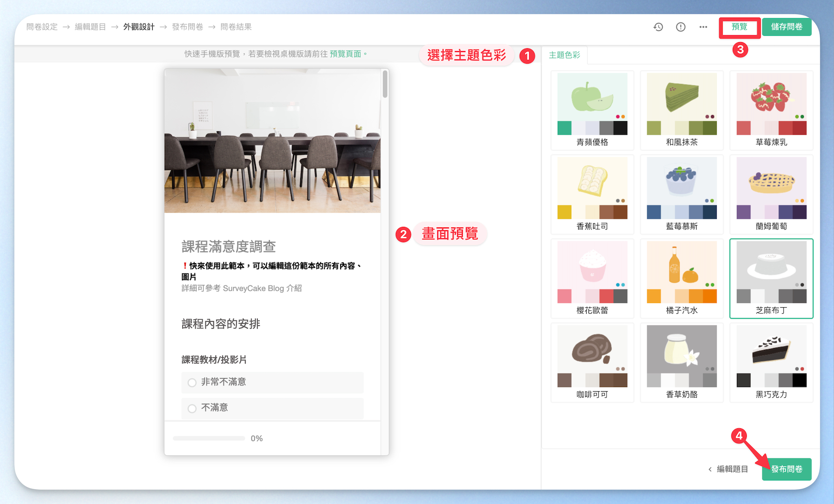Choose the selected 芝麻布丁 theme
Screen dimensions: 834x504
[771, 278]
